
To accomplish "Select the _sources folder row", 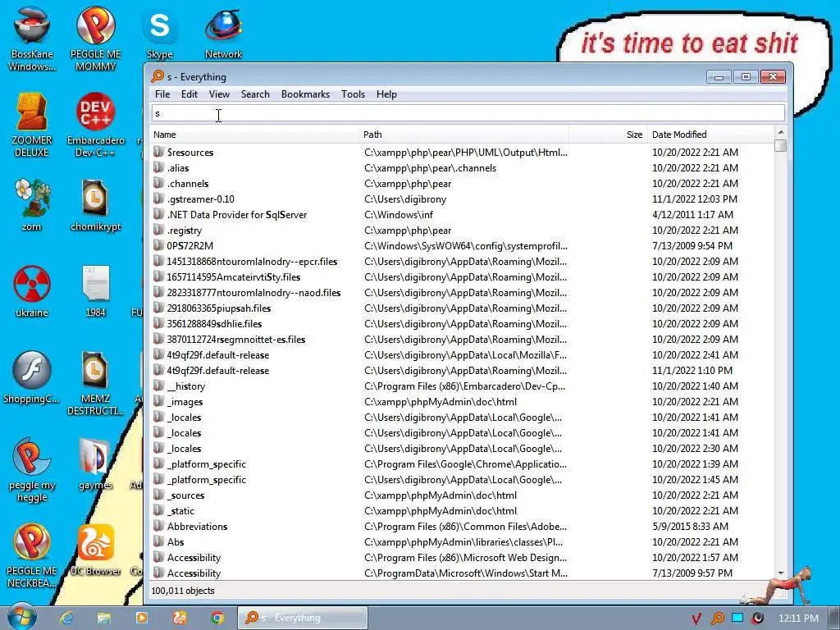I will point(462,495).
